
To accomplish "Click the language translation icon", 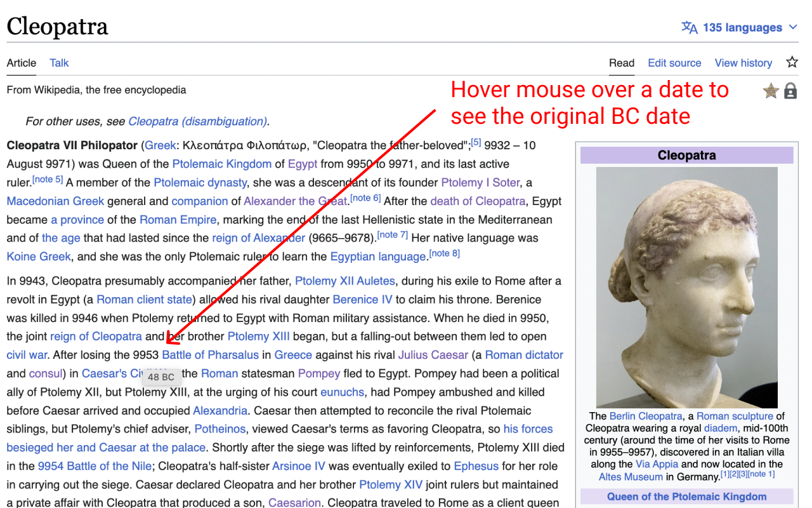I will click(x=689, y=27).
